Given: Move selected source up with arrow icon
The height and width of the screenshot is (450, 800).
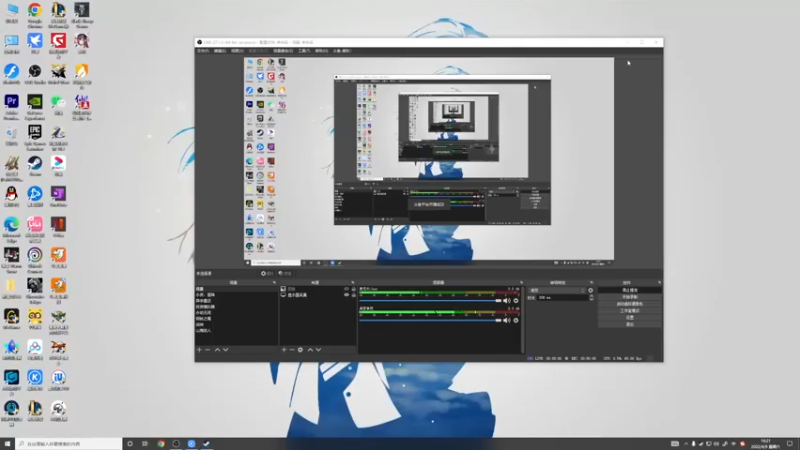Looking at the screenshot, I should click(310, 350).
